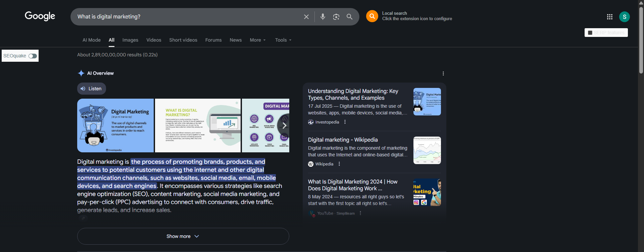This screenshot has width=644, height=252.
Task: Open the Forums tab
Action: click(x=213, y=40)
